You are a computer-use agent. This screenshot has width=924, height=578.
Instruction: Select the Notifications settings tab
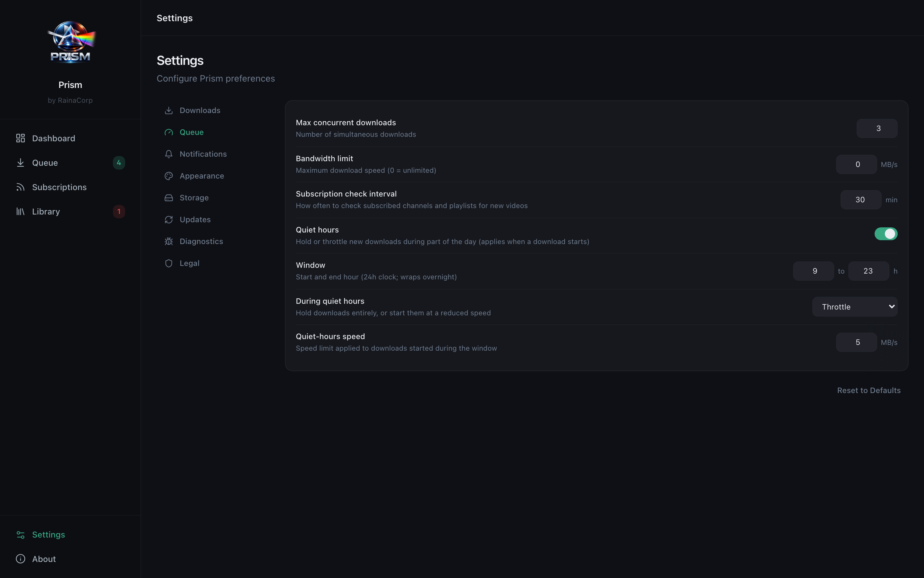coord(214,154)
